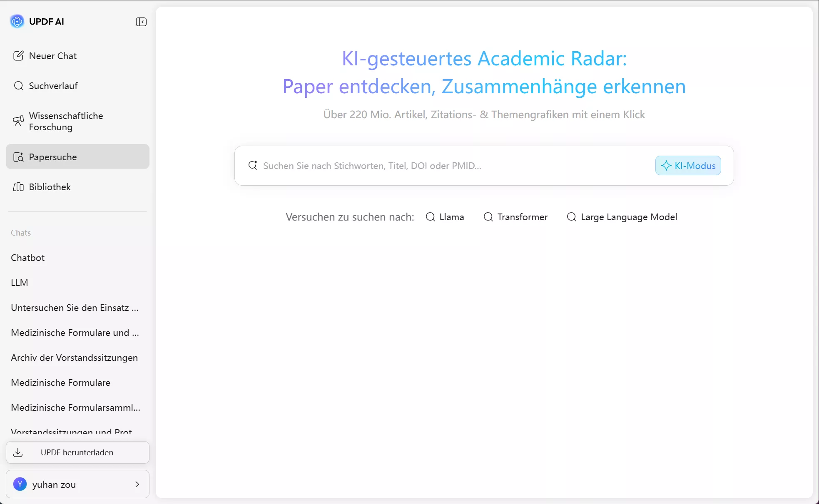Image resolution: width=819 pixels, height=504 pixels.
Task: Expand Medizinische Formularsamml... chat entry
Action: pyautogui.click(x=75, y=407)
